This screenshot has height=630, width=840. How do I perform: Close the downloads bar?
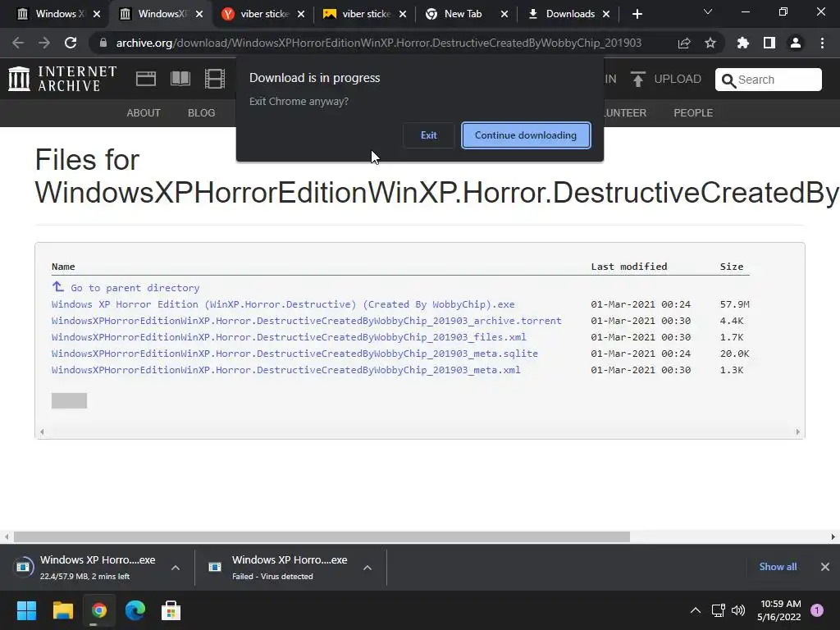click(825, 567)
